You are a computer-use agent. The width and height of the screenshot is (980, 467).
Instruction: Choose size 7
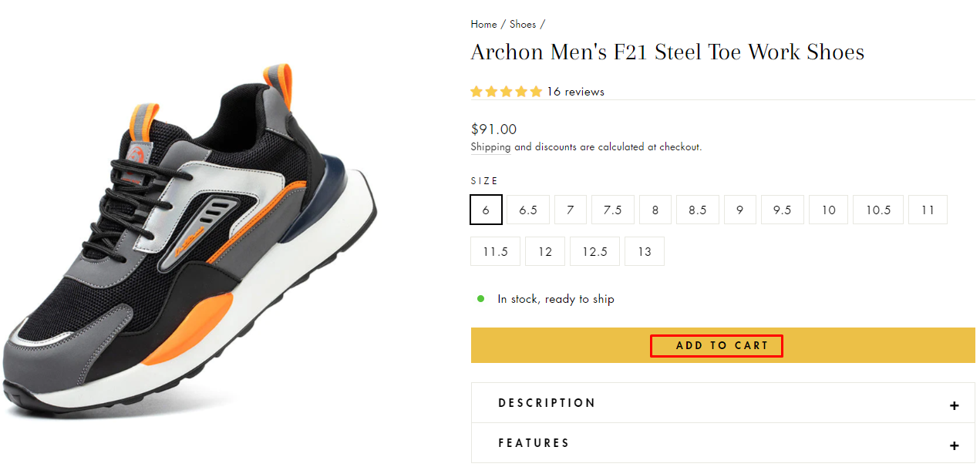click(571, 210)
